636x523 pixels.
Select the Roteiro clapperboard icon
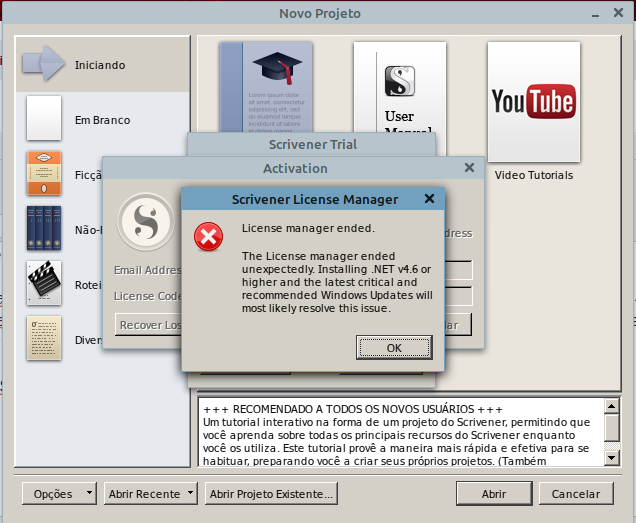tap(44, 283)
